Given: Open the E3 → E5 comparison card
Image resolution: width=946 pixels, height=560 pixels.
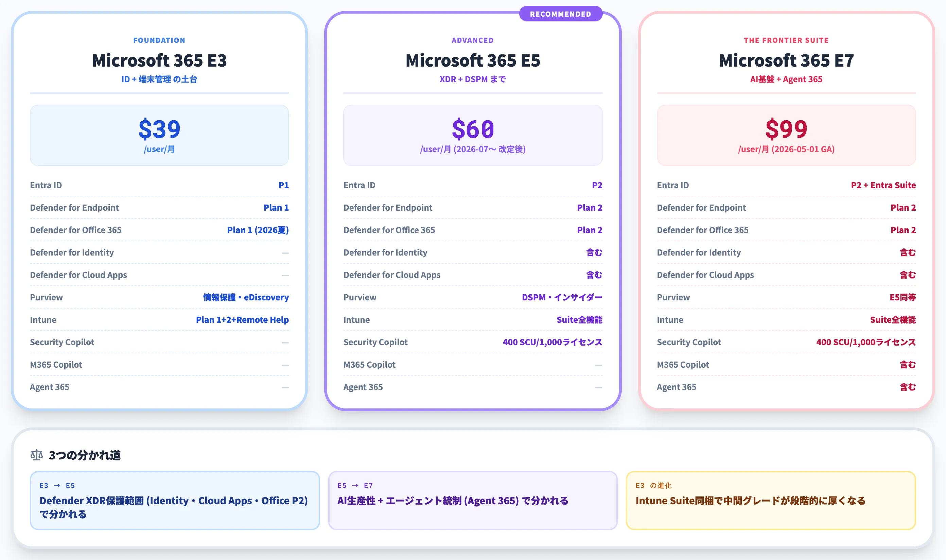Looking at the screenshot, I should coord(175,501).
